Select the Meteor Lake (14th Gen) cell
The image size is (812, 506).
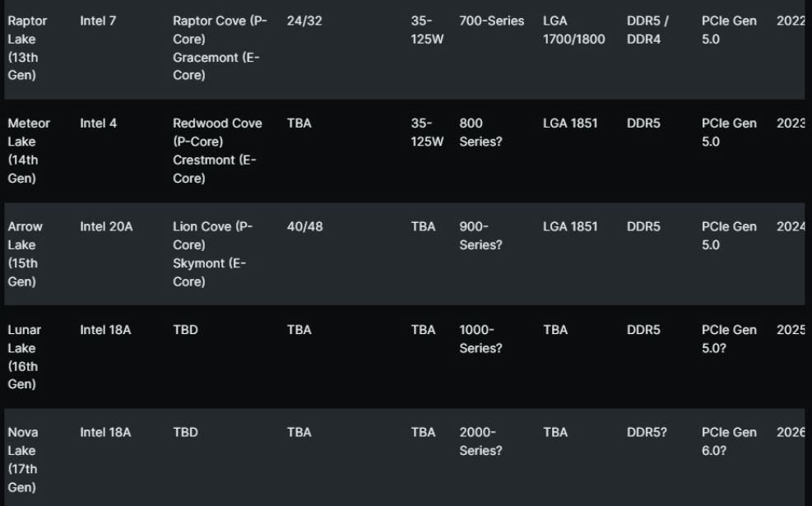(x=29, y=151)
